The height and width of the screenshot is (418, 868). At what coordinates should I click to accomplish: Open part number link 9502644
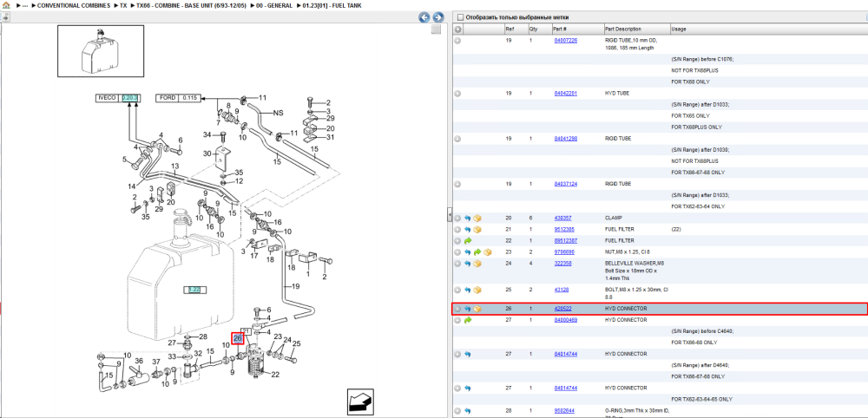(x=564, y=411)
